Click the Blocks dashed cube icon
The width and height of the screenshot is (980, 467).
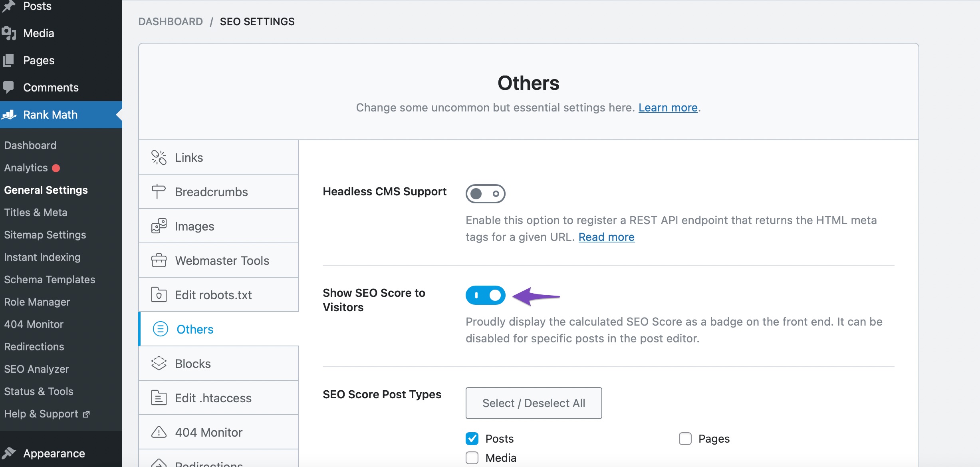159,364
